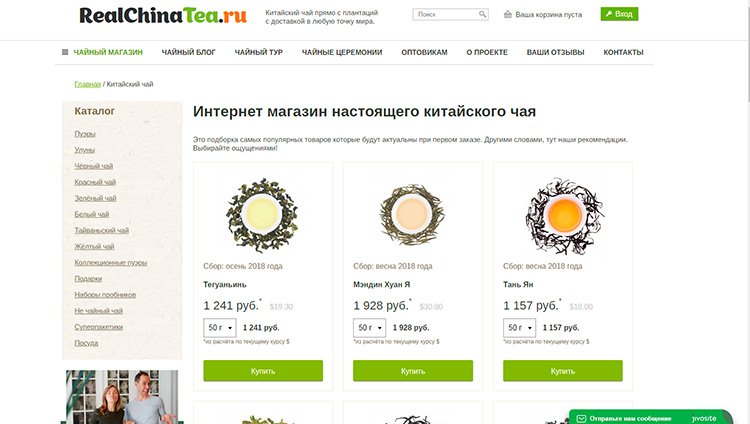Click the Поиск search field
Screen dimensions: 750x424
(445, 14)
